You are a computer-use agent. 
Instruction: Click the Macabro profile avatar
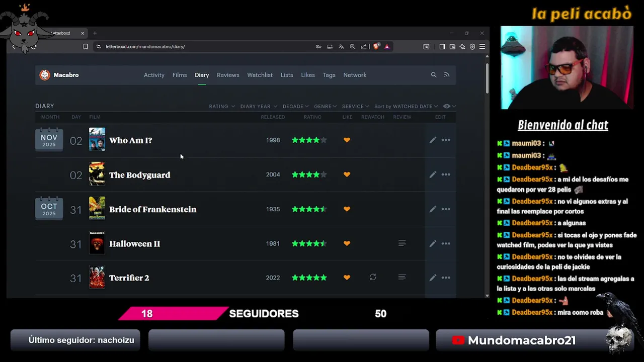[45, 75]
